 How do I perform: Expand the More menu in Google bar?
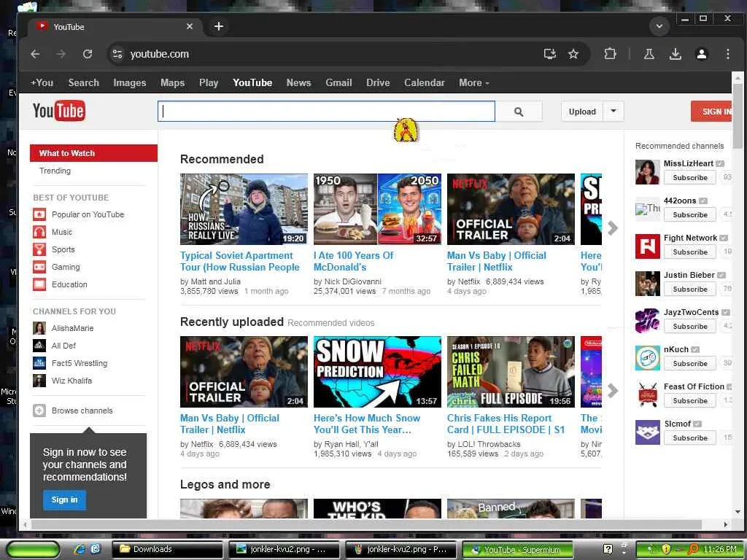pos(474,83)
